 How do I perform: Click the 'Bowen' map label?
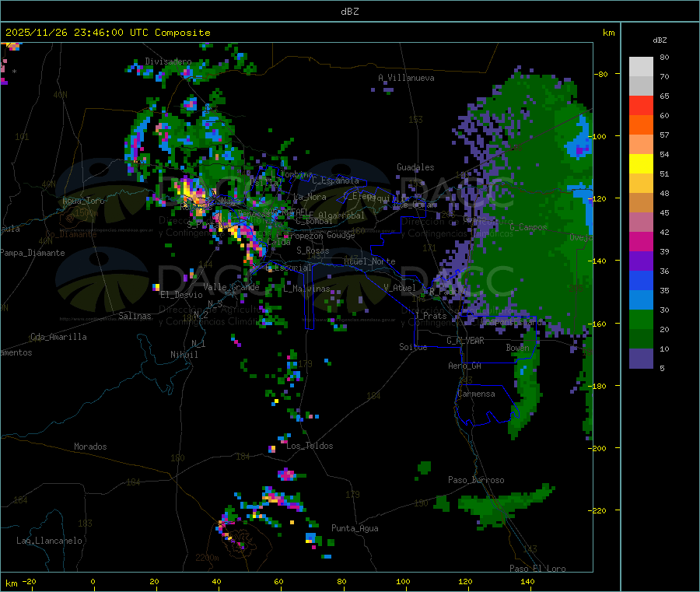click(517, 347)
